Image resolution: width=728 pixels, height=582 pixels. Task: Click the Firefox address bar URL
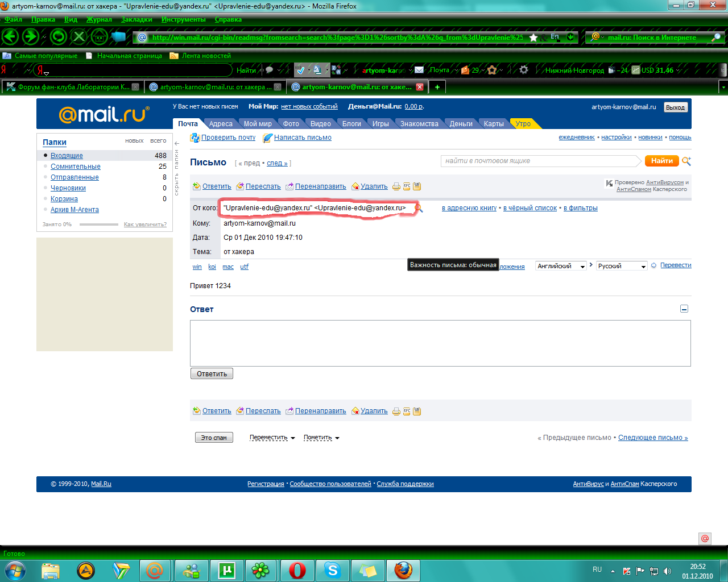click(338, 38)
